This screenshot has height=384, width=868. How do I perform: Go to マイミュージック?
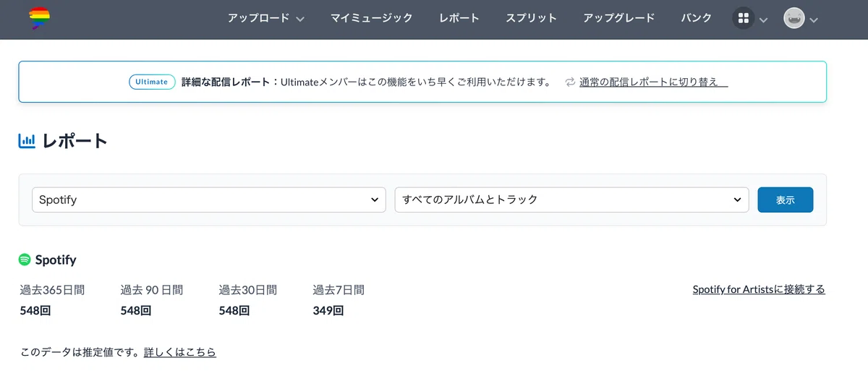pos(372,18)
